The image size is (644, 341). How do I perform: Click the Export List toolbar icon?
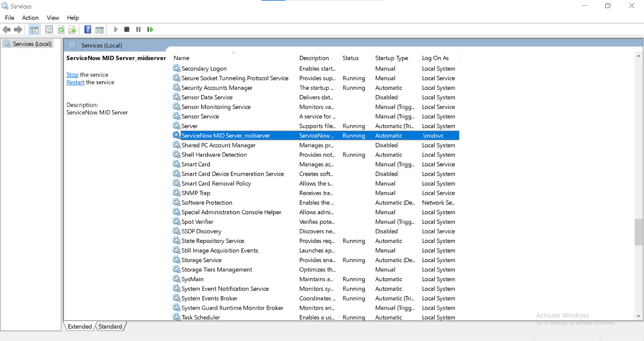(x=72, y=29)
